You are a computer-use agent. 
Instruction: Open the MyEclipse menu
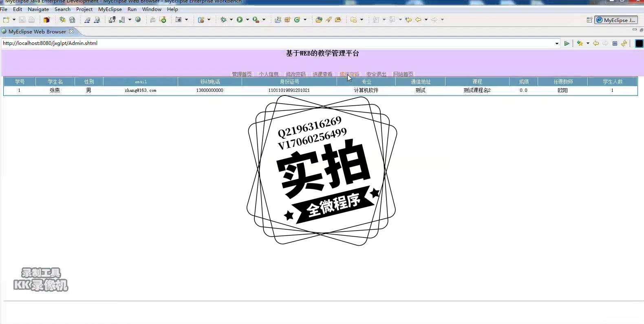tap(110, 9)
